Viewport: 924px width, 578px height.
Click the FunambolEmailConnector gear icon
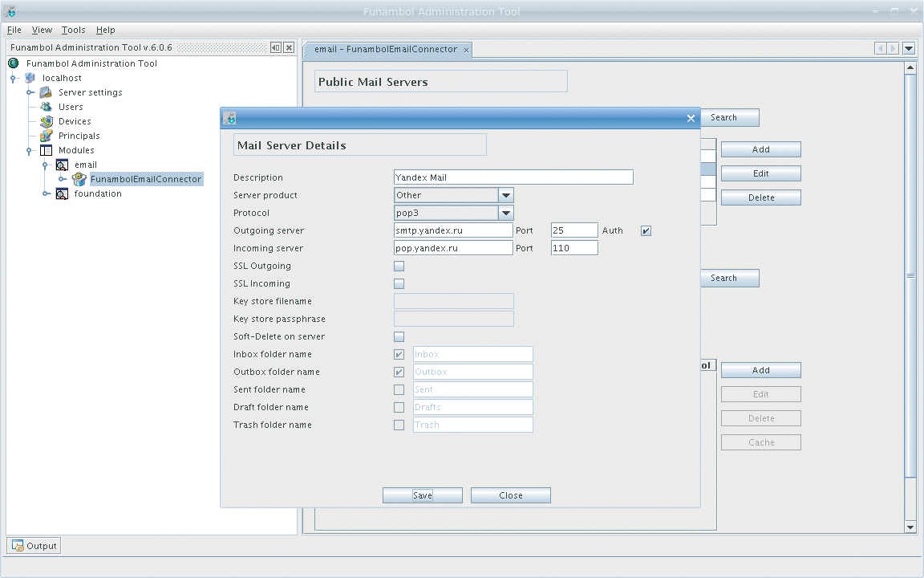point(79,179)
